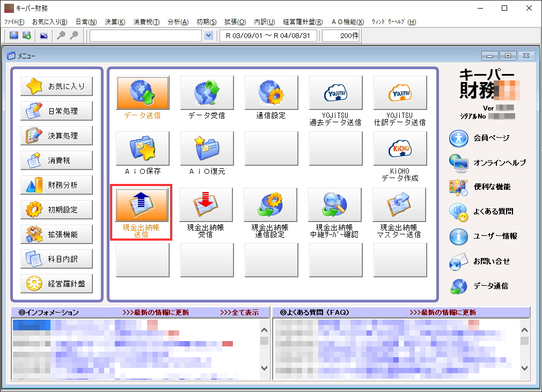
Task: Open KiCHO データ作成
Action: [x=400, y=149]
